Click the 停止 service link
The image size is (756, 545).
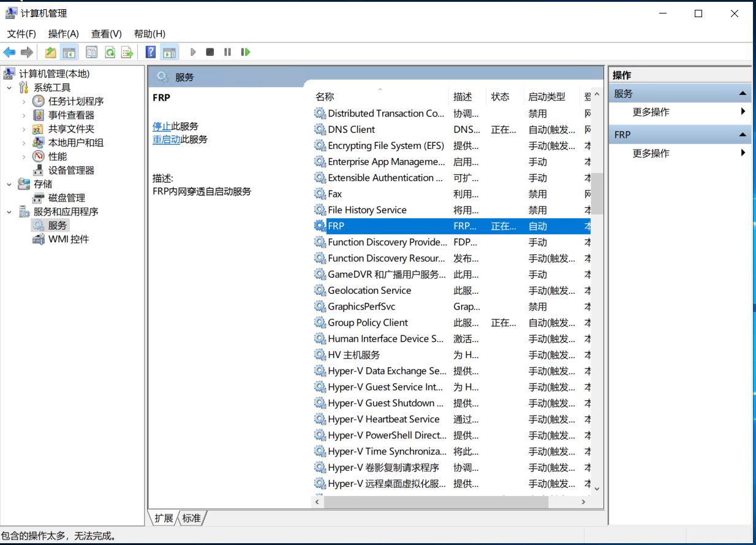click(162, 126)
